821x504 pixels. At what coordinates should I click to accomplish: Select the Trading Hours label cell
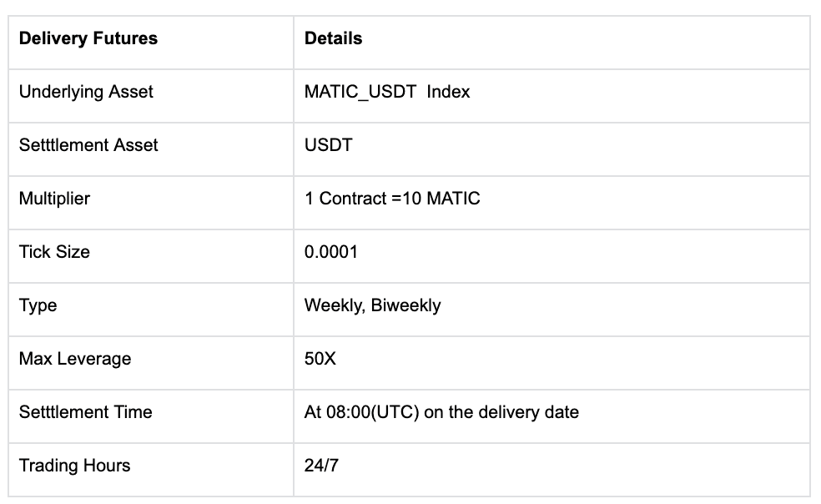[x=75, y=466]
